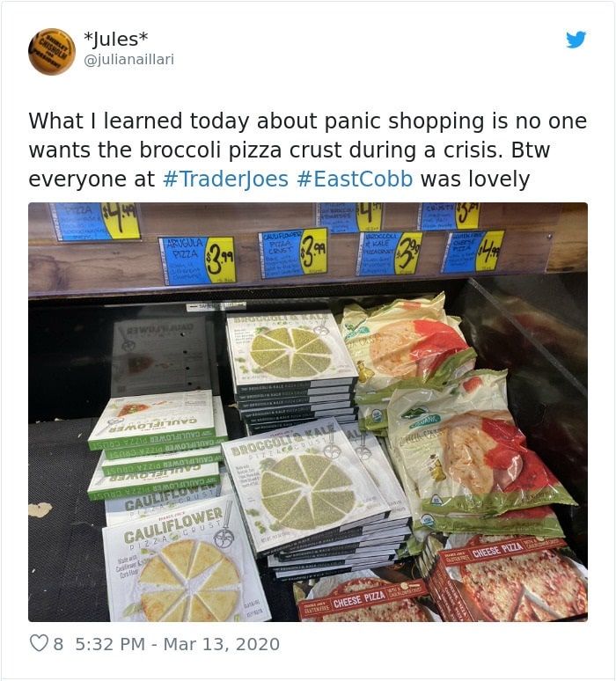
Task: Open the #EastCobb hashtag
Action: tap(355, 179)
